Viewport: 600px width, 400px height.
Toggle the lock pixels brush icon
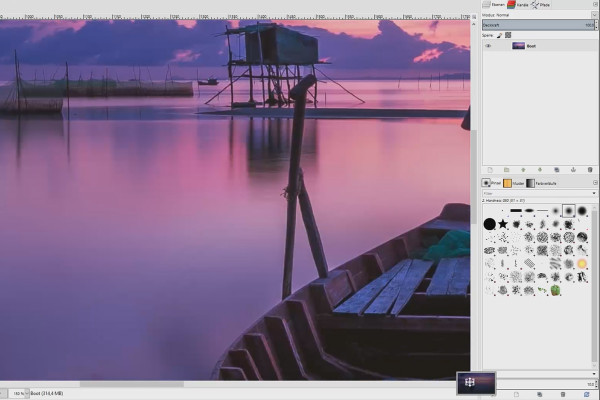click(499, 35)
